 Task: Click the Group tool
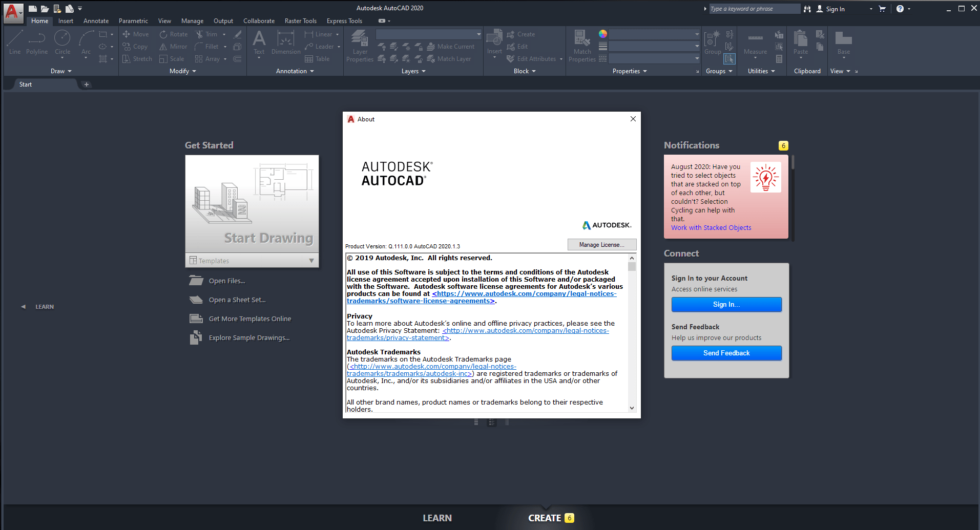point(713,43)
